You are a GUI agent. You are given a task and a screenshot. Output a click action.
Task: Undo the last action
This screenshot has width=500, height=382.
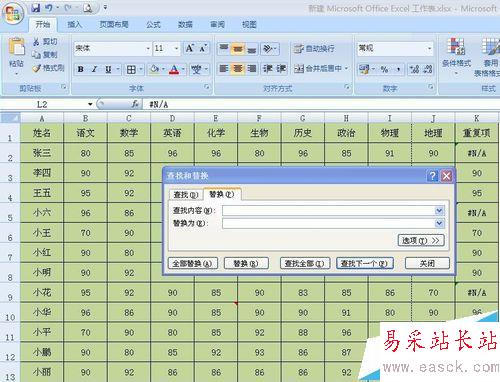point(49,8)
